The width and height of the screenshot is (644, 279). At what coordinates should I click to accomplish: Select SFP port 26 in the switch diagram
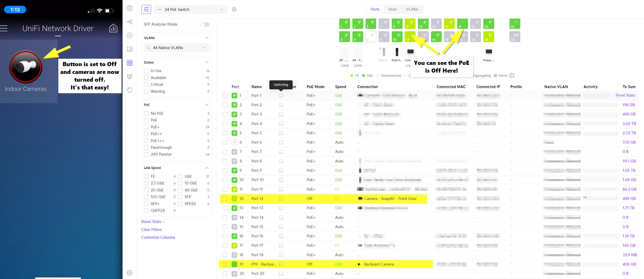(515, 37)
